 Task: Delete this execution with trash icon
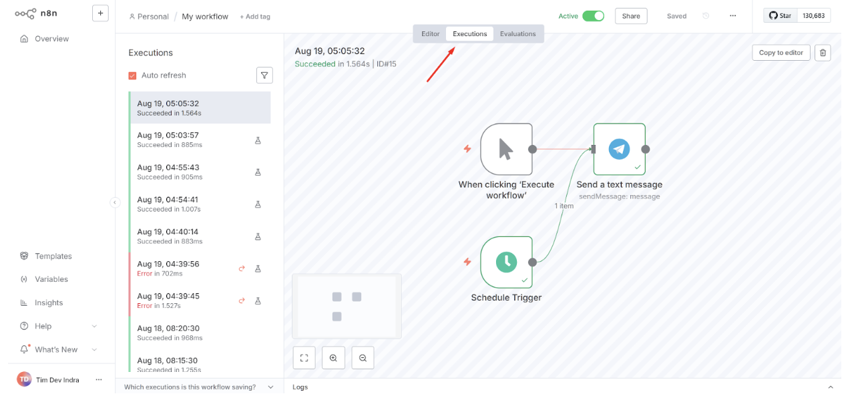click(823, 53)
